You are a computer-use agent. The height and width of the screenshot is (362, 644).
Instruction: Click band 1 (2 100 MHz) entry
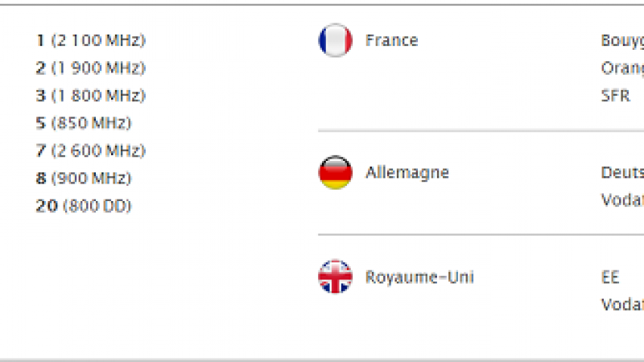[x=91, y=40]
